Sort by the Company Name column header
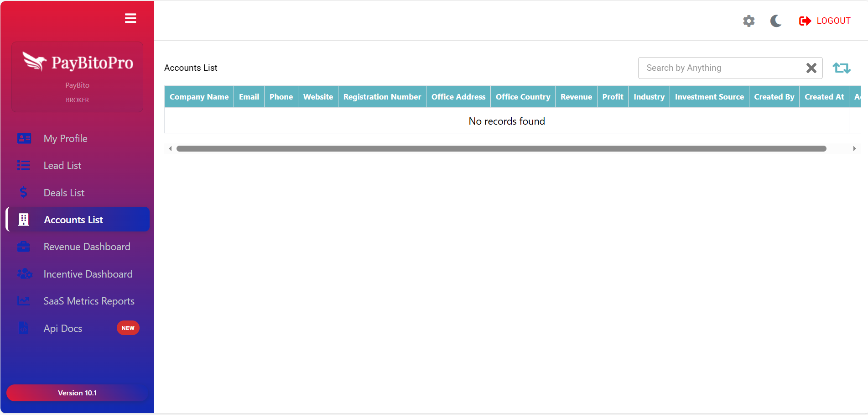The image size is (868, 415). [199, 97]
